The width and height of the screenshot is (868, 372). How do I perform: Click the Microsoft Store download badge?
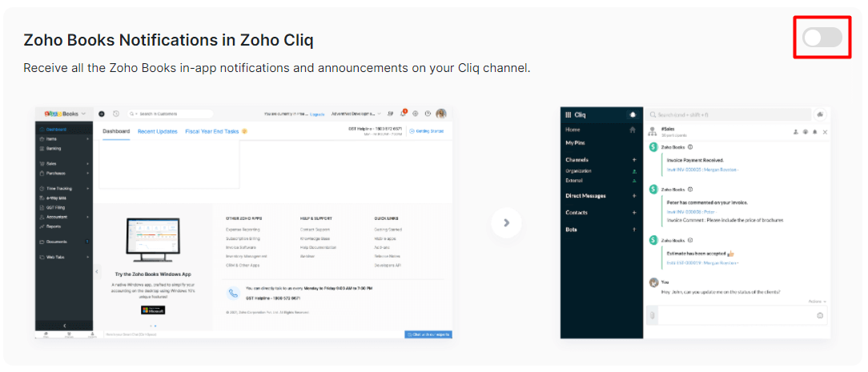click(153, 310)
